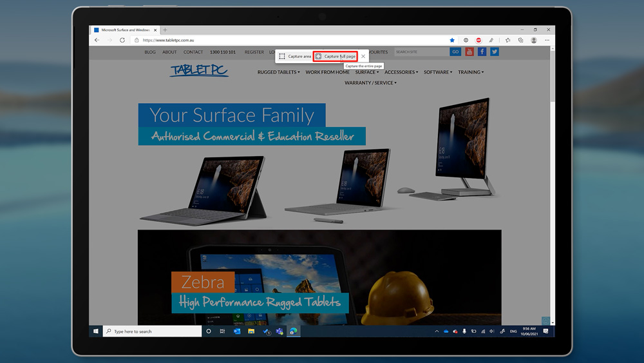This screenshot has height=363, width=644.
Task: Expand the Software menu
Action: 438,72
